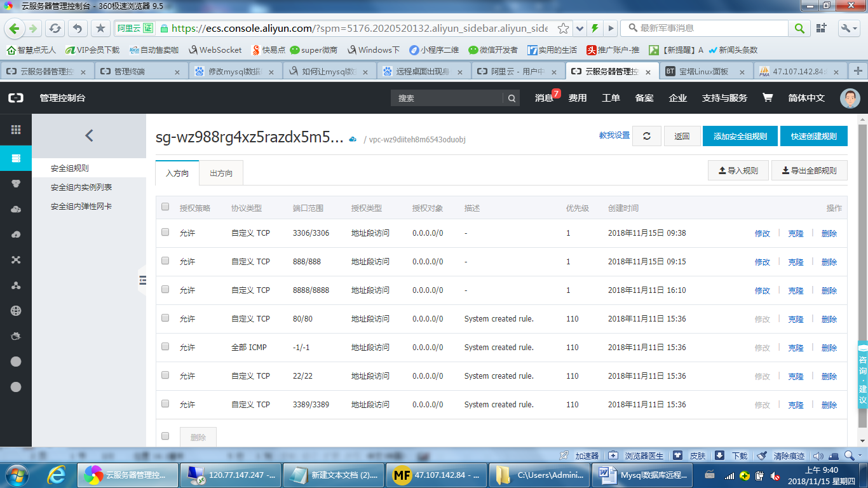Open the browser tools wrench menu
The height and width of the screenshot is (488, 868).
tap(849, 28)
